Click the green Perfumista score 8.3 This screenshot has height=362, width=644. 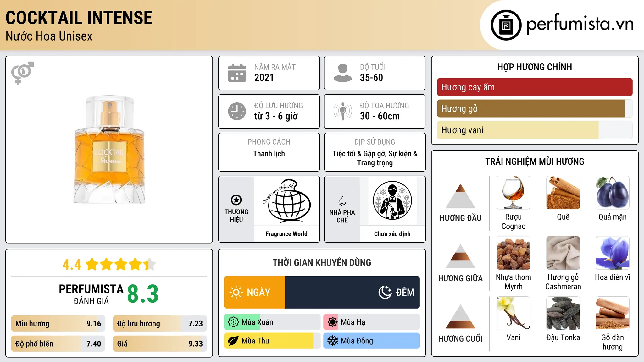pyautogui.click(x=143, y=294)
